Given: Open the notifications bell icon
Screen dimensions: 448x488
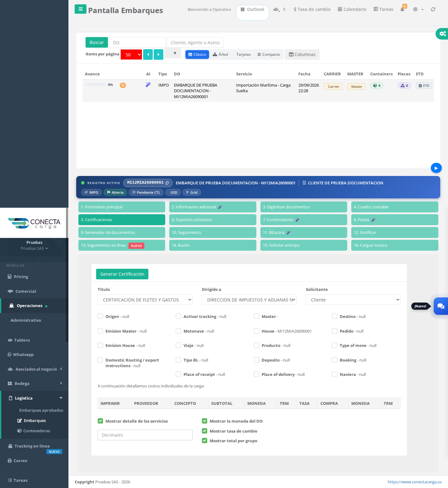Looking at the screenshot, I should pyautogui.click(x=403, y=9).
